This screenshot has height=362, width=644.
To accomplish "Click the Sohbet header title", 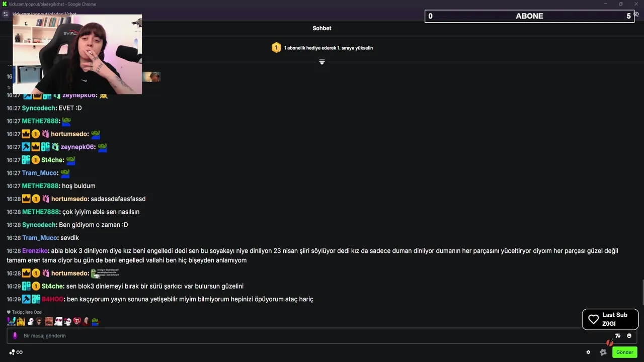I will tap(322, 28).
